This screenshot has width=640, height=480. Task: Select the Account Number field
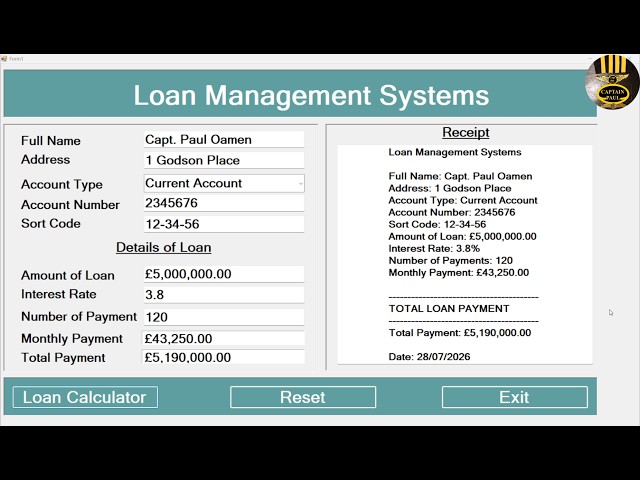224,203
